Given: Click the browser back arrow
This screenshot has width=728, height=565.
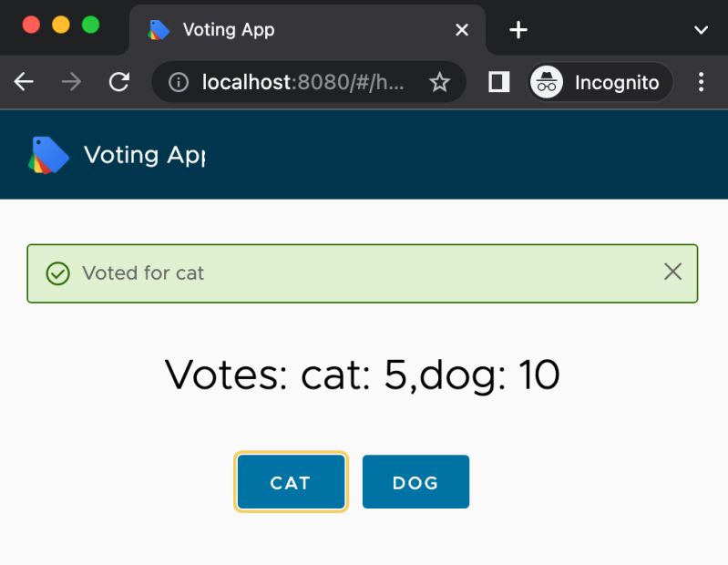Looking at the screenshot, I should click(x=24, y=82).
